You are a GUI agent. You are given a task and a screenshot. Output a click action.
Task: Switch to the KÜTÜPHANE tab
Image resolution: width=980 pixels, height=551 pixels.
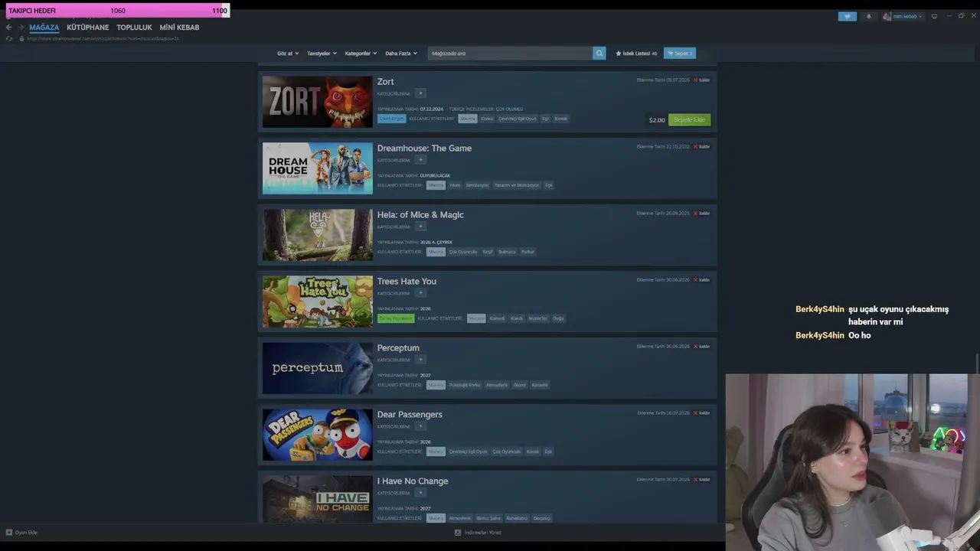[x=87, y=28]
